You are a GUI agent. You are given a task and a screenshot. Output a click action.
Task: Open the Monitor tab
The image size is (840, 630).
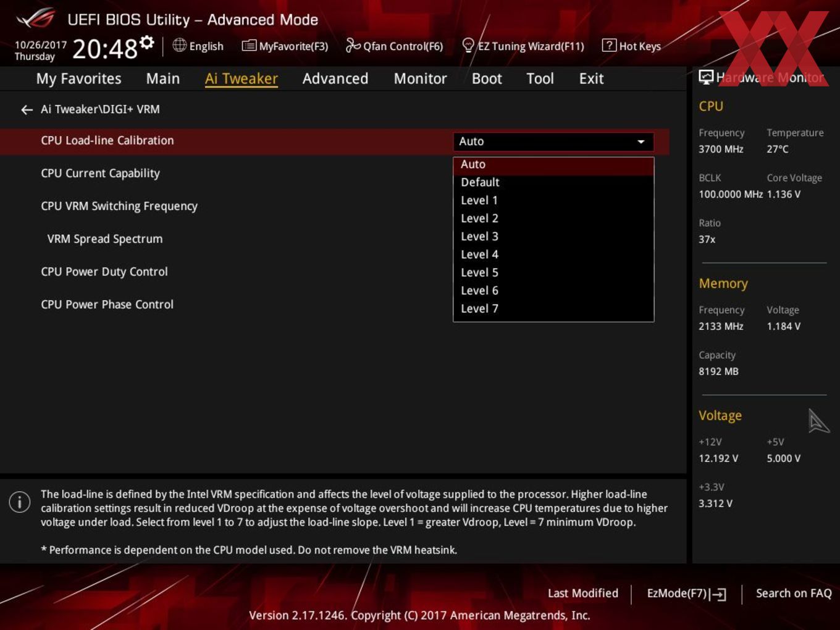(420, 78)
